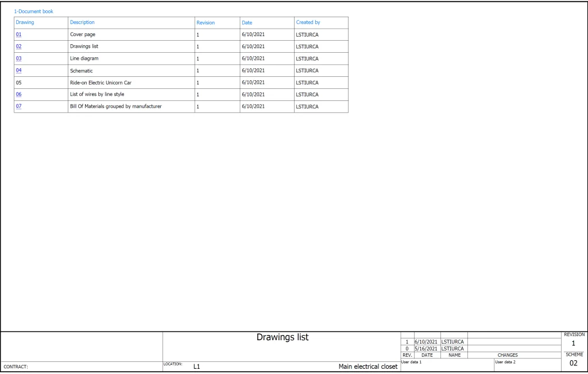Select 'Main electrical closet' in title block

[x=367, y=367]
